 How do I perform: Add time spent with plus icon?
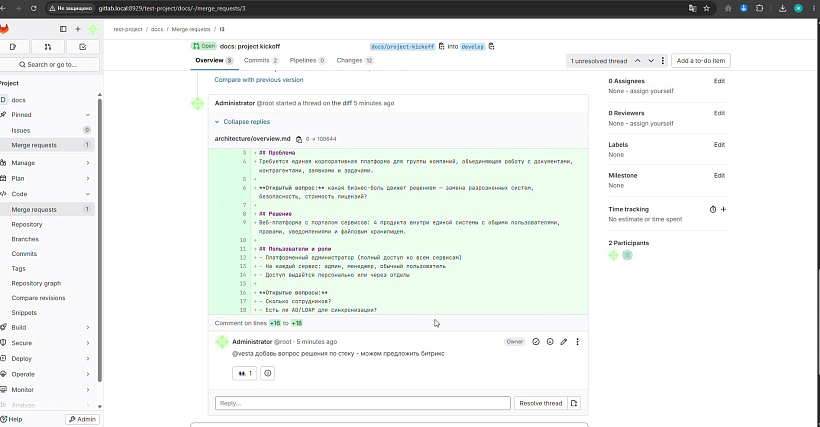(724, 210)
